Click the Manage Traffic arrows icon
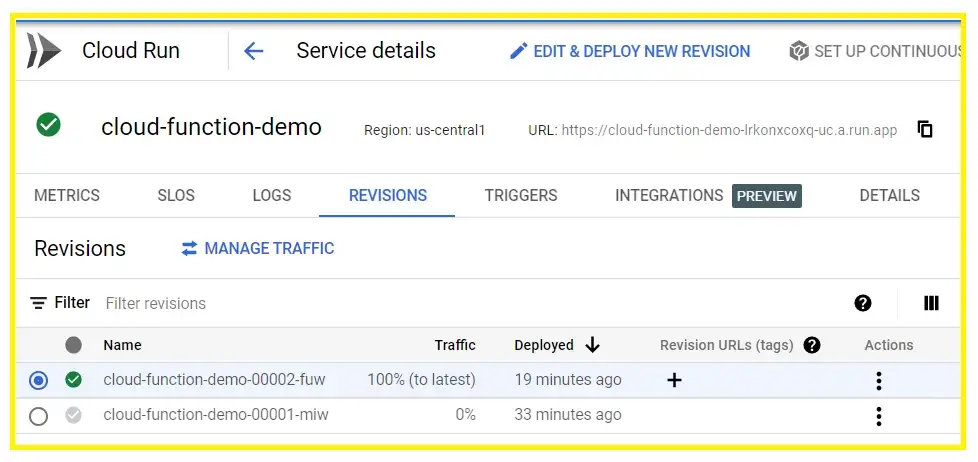The height and width of the screenshot is (462, 978). [189, 249]
